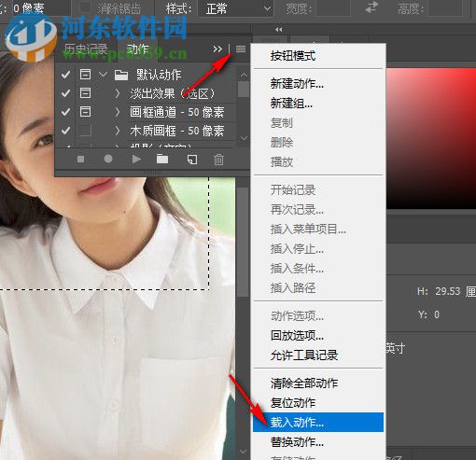Select the 木质画框 - 50 像素 action row

point(177,131)
